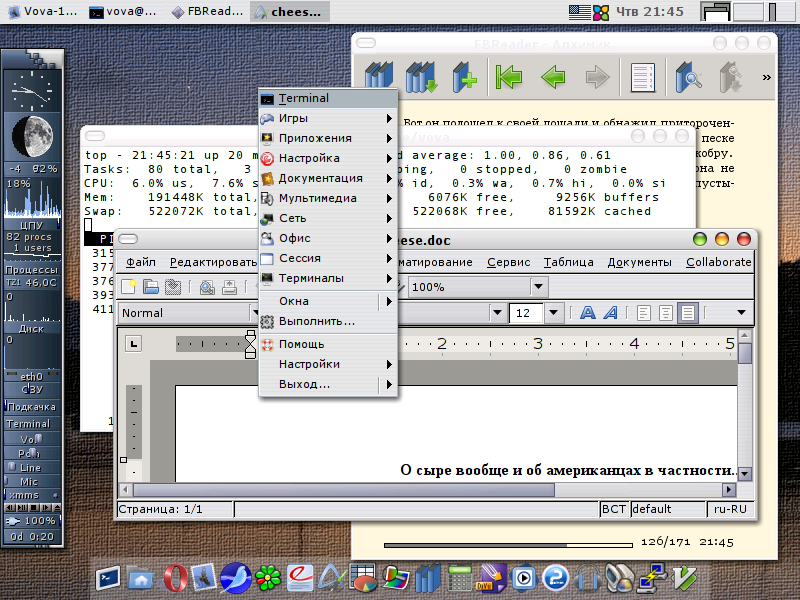Click the FBReader library books icon
The width and height of the screenshot is (800, 600).
(379, 77)
